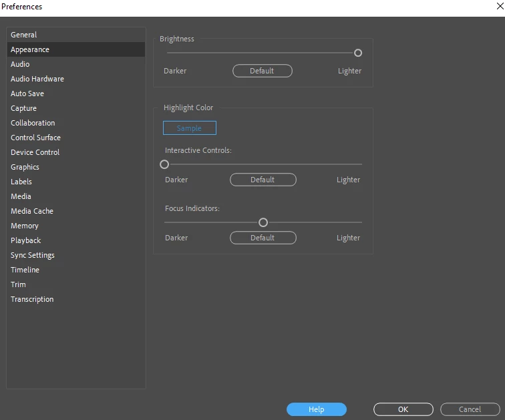
Task: Open Help for preferences
Action: [316, 409]
